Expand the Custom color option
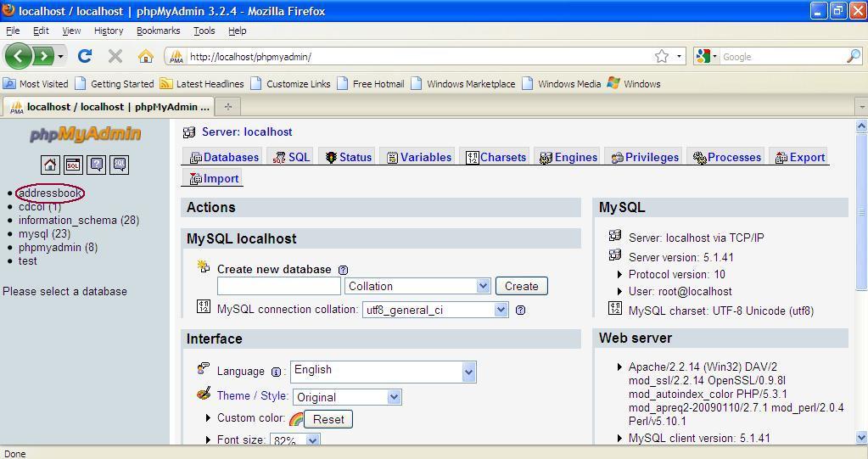The image size is (868, 459). pyautogui.click(x=208, y=418)
